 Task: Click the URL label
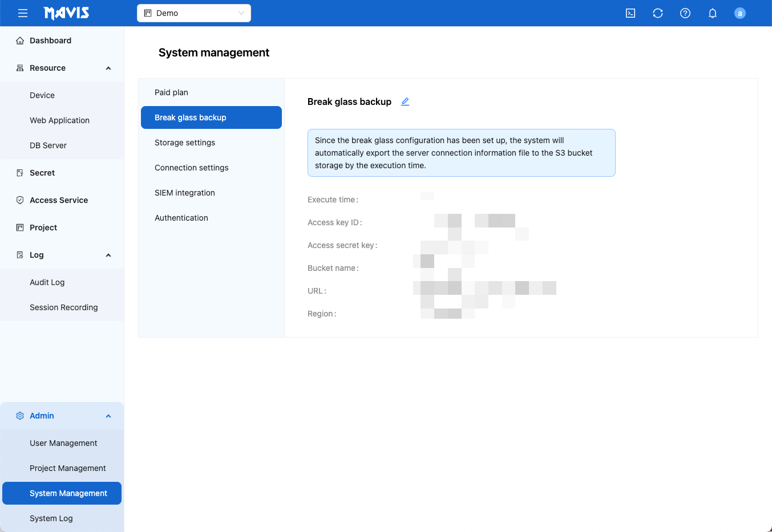click(317, 291)
